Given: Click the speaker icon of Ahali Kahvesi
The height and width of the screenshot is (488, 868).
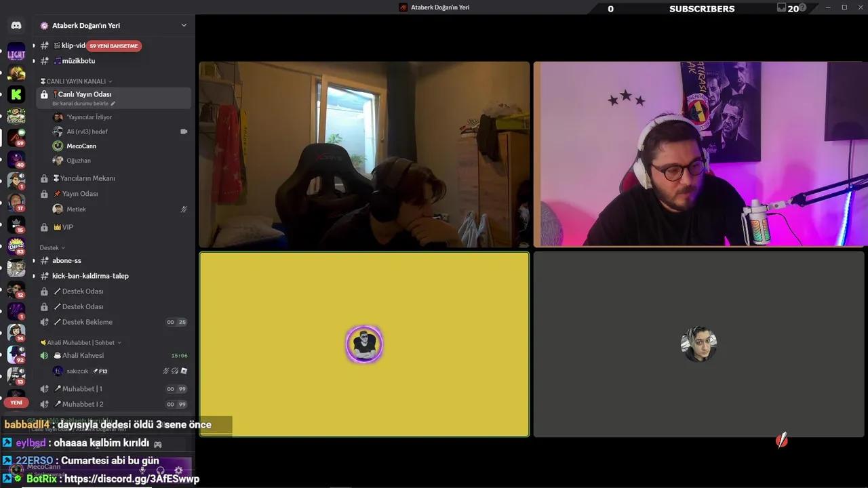Looking at the screenshot, I should 44,355.
